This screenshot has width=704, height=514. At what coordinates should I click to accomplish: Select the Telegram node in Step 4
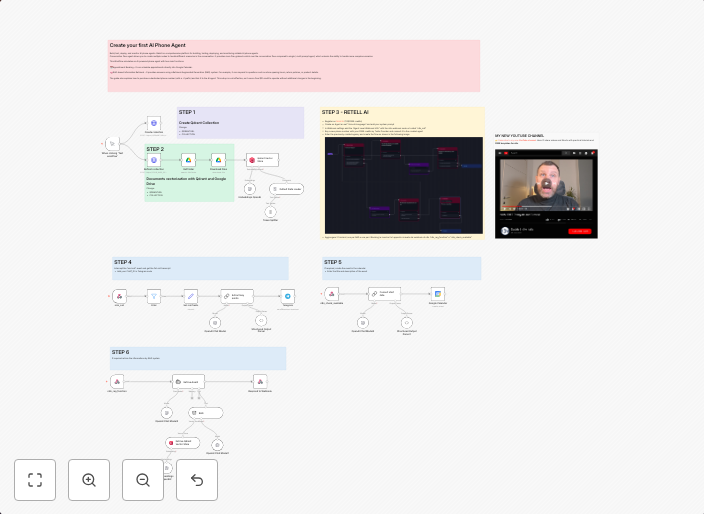[x=288, y=296]
